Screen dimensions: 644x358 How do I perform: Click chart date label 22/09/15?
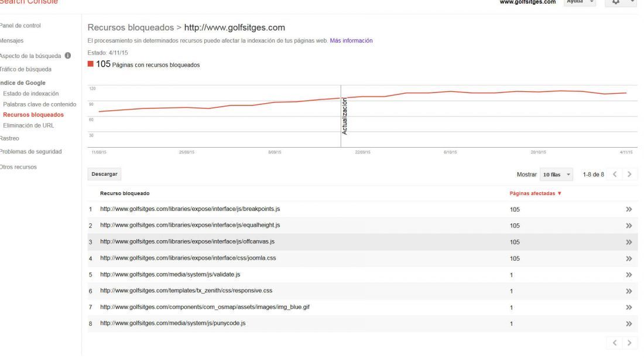pos(362,152)
